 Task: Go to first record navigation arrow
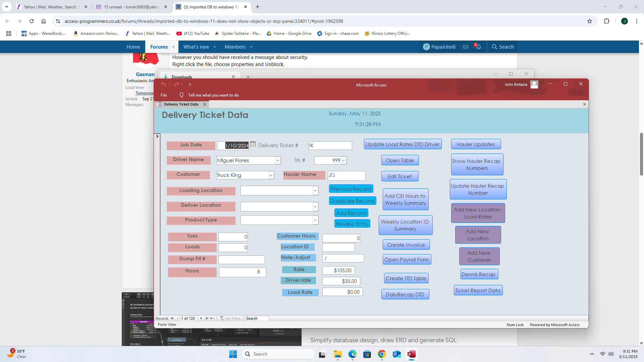tap(172, 318)
